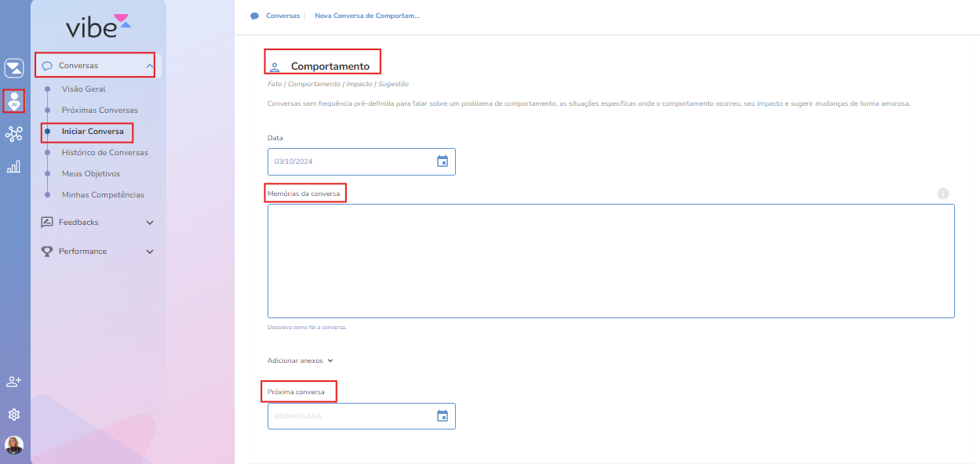Click Conversas breadcrumb link
Viewport: 980px width, 464px height.
(x=282, y=16)
